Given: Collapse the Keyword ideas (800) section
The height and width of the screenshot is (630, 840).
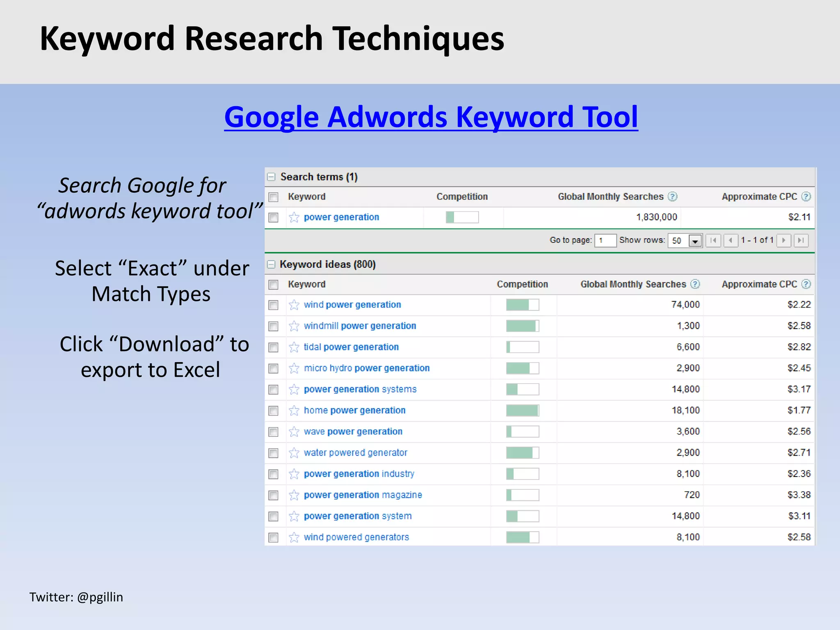Looking at the screenshot, I should pyautogui.click(x=271, y=265).
